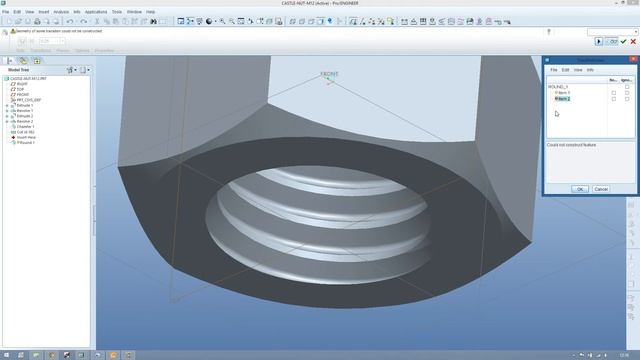
Task: Open the Window menu
Action: (x=134, y=12)
